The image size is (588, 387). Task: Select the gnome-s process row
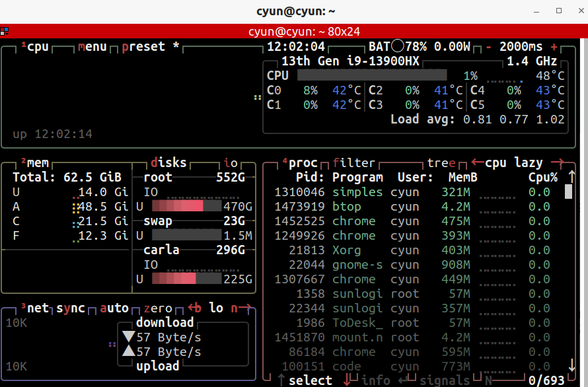click(x=412, y=265)
